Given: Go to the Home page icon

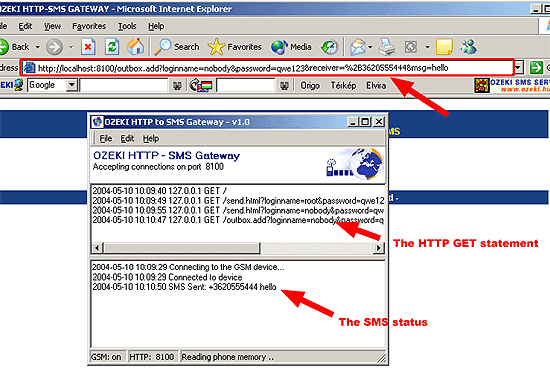Looking at the screenshot, I should pos(136,47).
